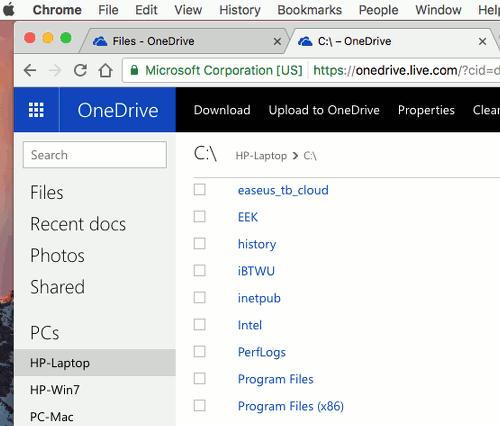Go to Files in the sidebar
Image resolution: width=500 pixels, height=426 pixels.
[47, 192]
